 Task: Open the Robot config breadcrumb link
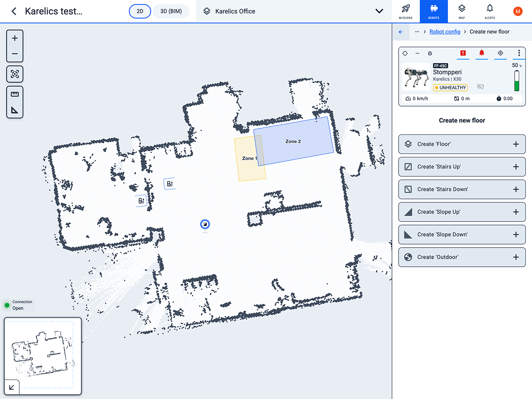(445, 32)
